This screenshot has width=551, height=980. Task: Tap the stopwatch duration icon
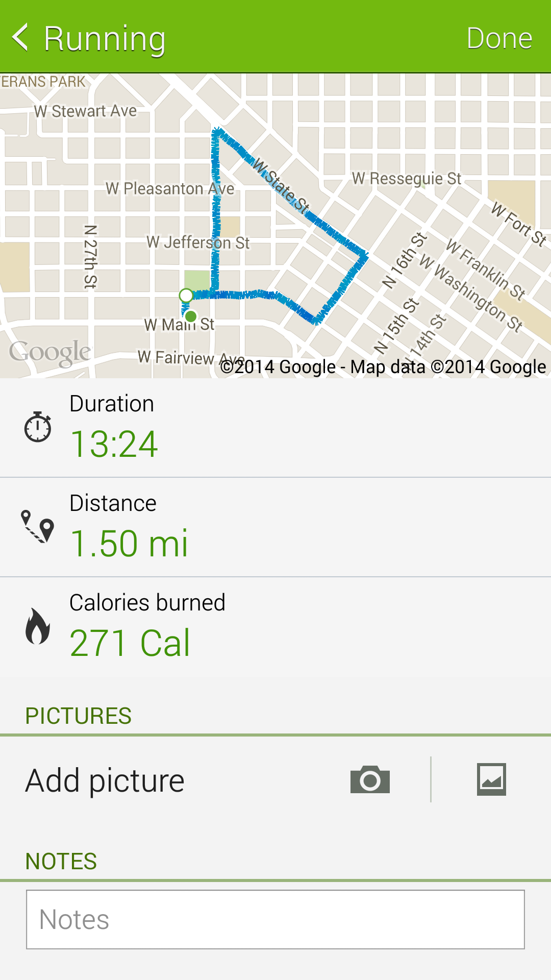pos(38,427)
